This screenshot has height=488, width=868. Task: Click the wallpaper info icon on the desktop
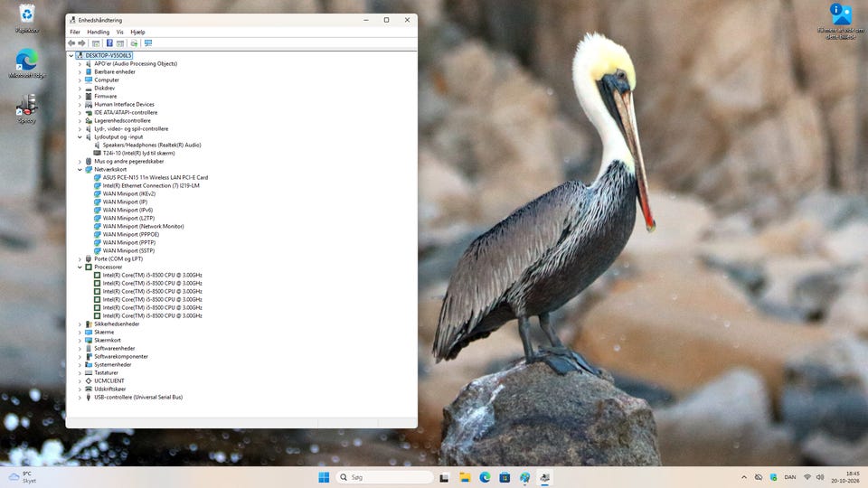coord(841,21)
